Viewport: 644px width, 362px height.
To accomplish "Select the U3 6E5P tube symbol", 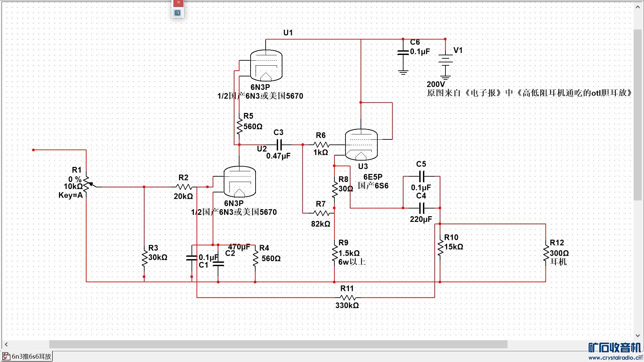I will [x=361, y=145].
